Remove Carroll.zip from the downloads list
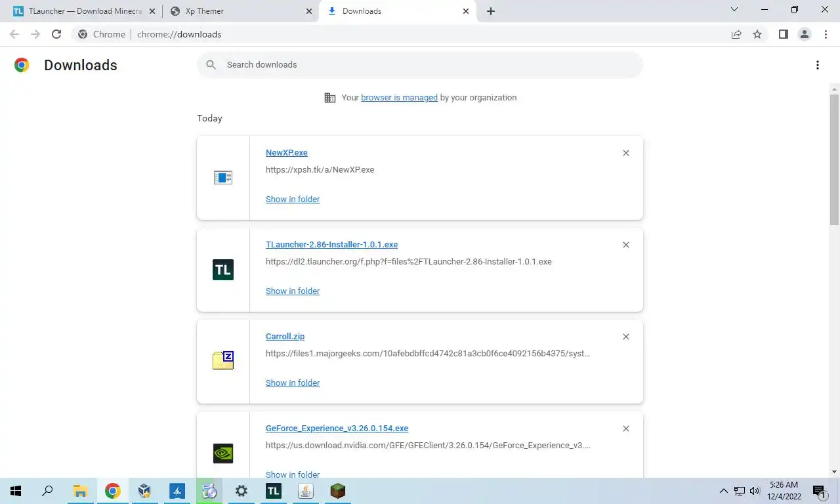The height and width of the screenshot is (504, 840). click(626, 337)
